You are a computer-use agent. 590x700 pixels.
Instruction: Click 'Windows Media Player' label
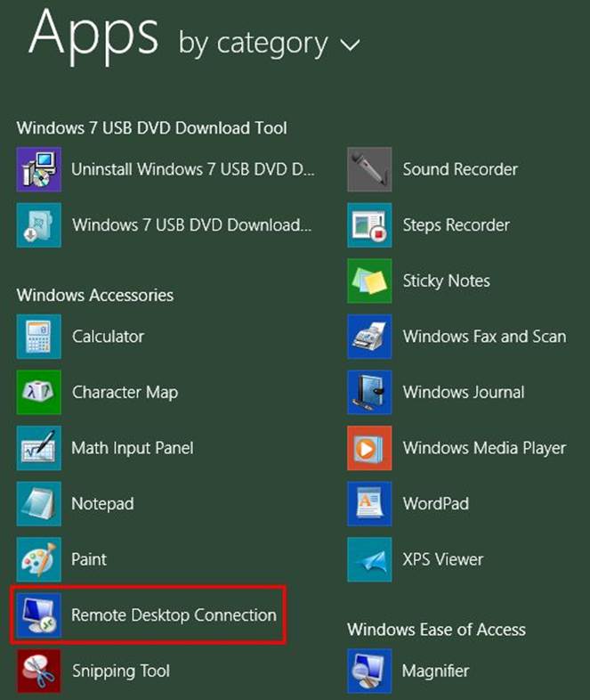(485, 448)
